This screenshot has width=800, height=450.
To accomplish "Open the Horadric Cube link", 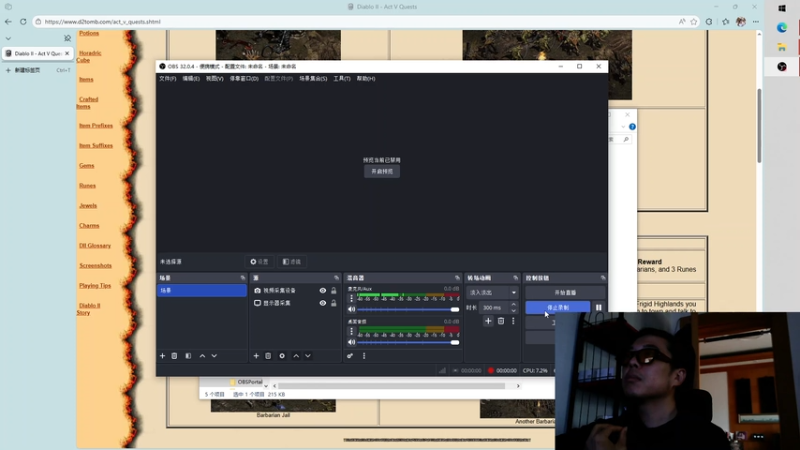I will click(x=89, y=56).
